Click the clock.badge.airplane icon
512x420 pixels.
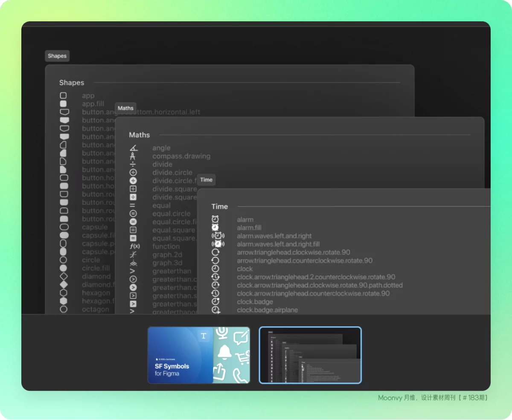coord(216,310)
